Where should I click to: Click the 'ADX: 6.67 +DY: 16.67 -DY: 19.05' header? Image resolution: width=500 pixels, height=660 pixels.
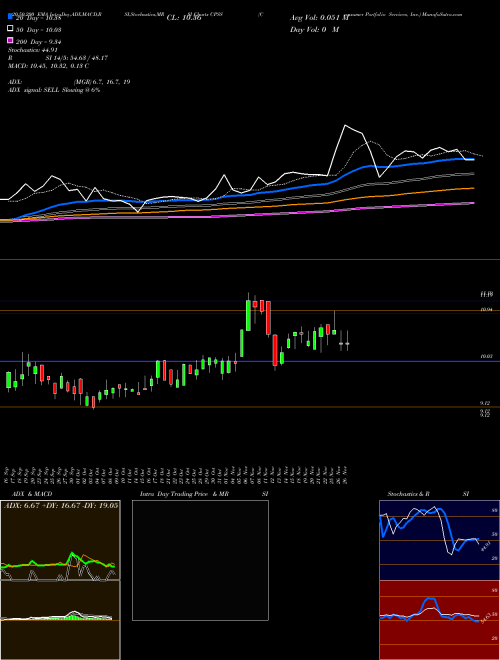pos(61,505)
